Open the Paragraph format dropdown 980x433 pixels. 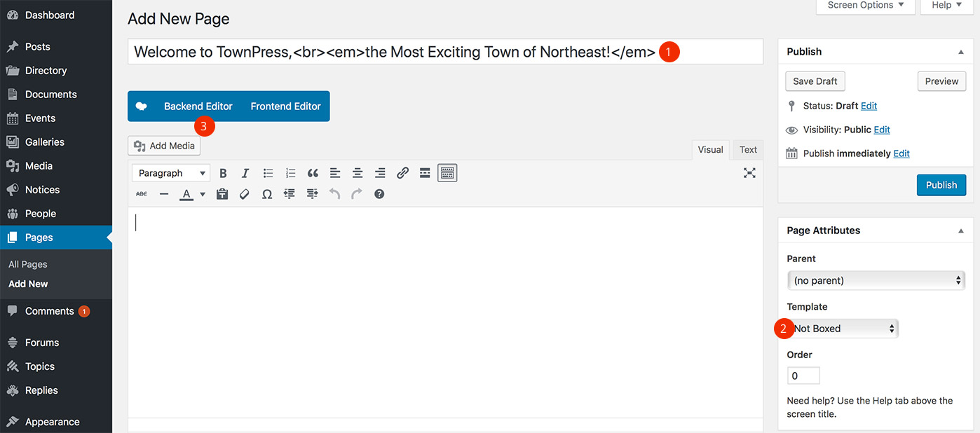pyautogui.click(x=172, y=173)
